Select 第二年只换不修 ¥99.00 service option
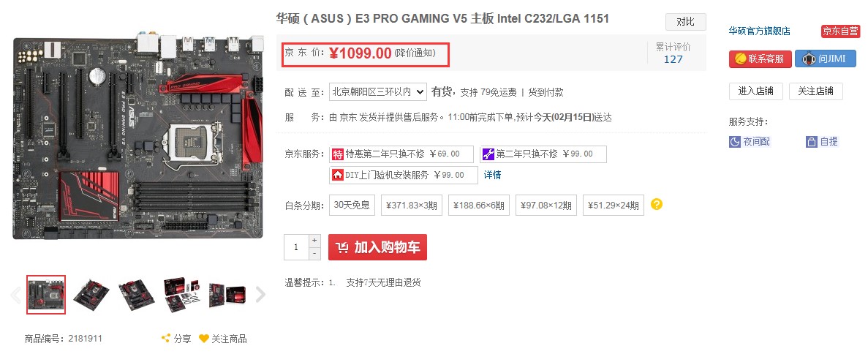868x354 pixels. pyautogui.click(x=543, y=154)
